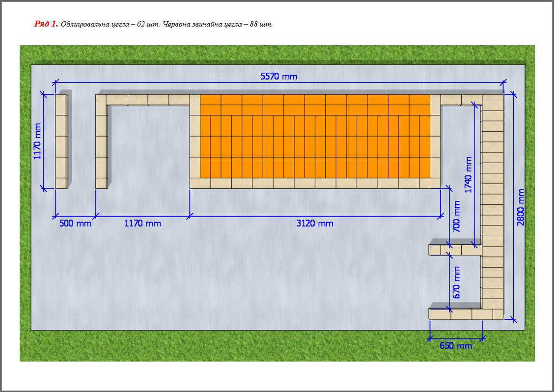Click the 500 mm dimension label
This screenshot has width=554, height=392.
75,224
